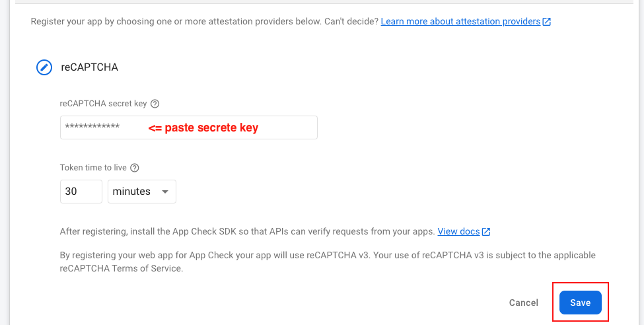Click the Register your app instruction text
The width and height of the screenshot is (644, 325).
click(x=205, y=21)
